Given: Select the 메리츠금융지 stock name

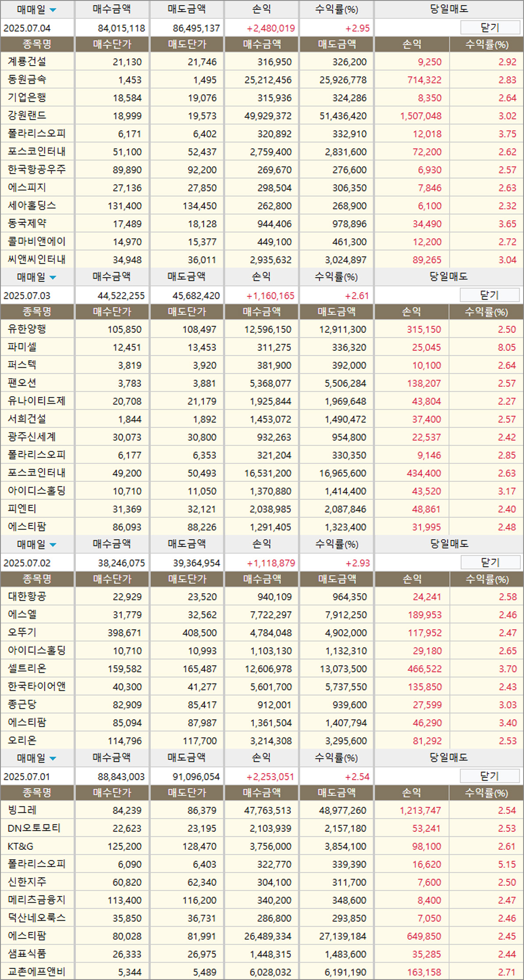Looking at the screenshot, I should click(x=37, y=900).
